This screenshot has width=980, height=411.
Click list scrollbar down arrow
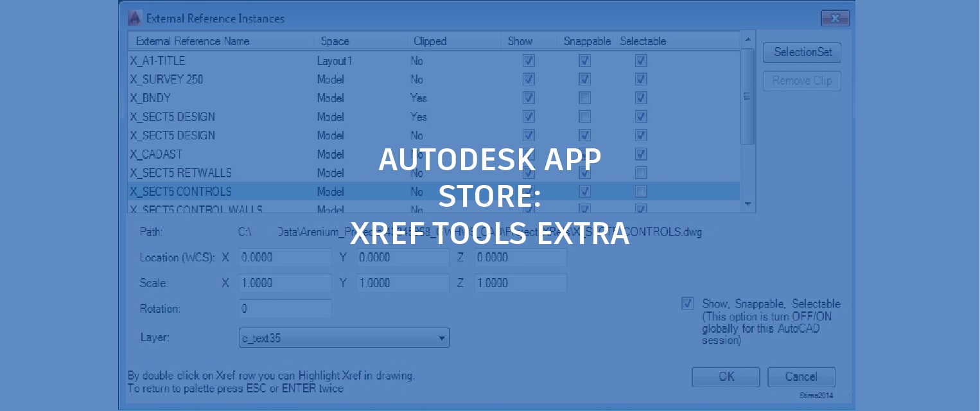[x=748, y=204]
